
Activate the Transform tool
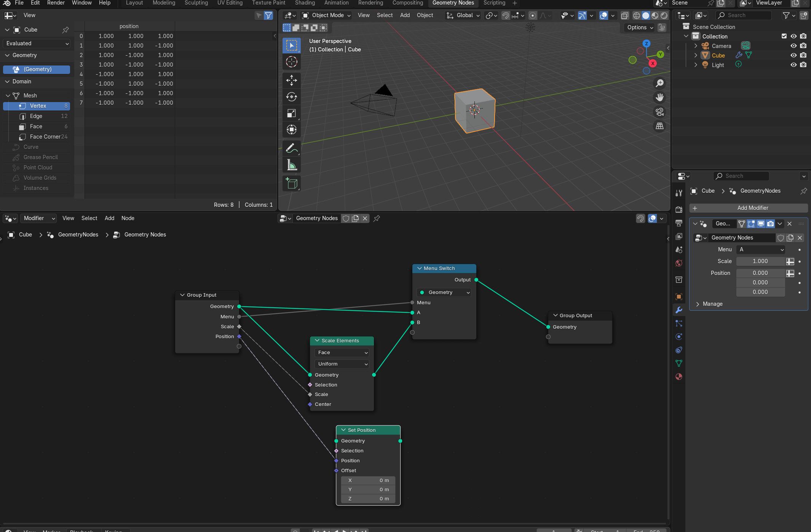pos(292,129)
